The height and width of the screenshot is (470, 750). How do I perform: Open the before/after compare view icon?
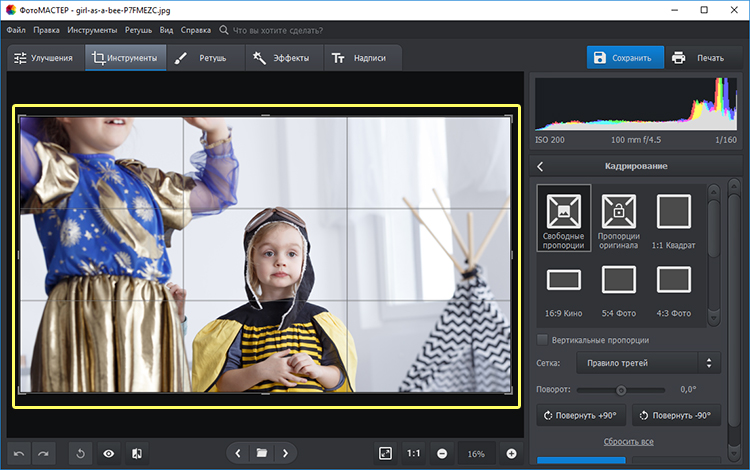(x=137, y=453)
